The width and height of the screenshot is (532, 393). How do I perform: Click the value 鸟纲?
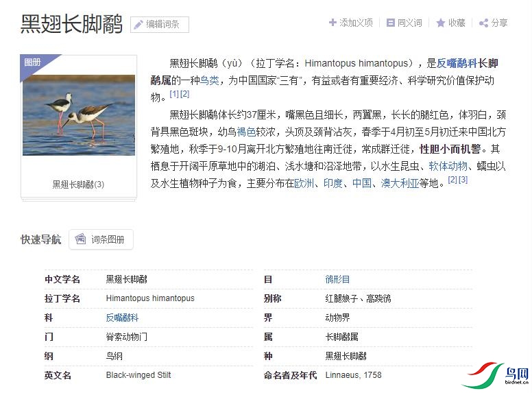[114, 356]
